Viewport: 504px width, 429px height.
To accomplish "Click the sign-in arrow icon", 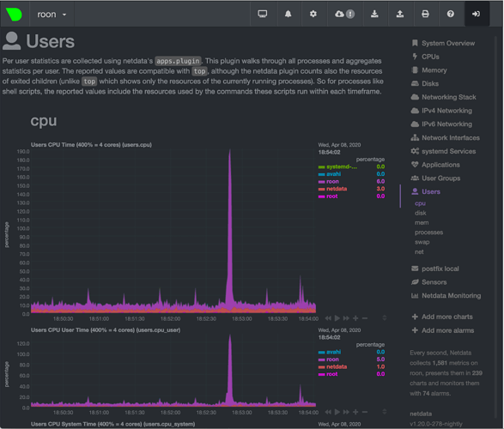I will [x=476, y=14].
